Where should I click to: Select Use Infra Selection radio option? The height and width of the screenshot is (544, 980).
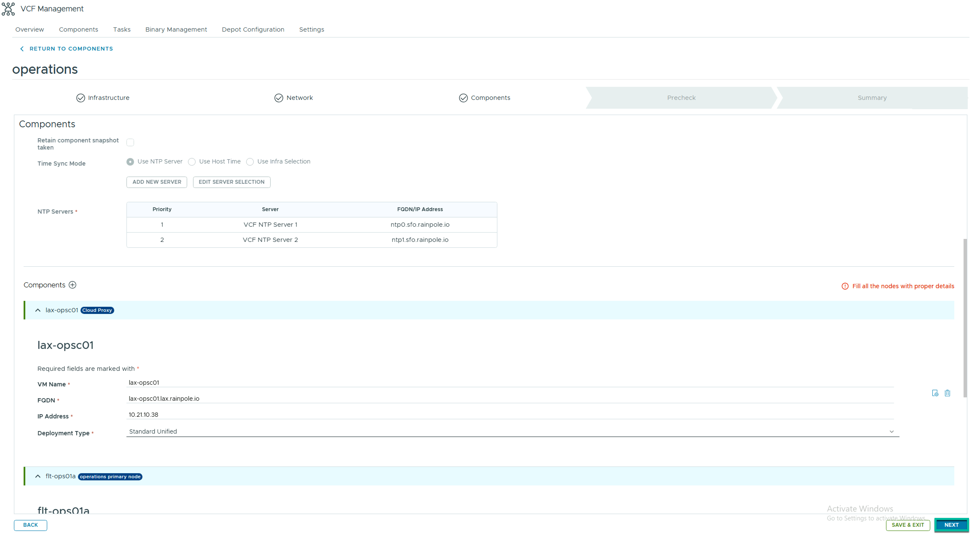click(x=250, y=162)
